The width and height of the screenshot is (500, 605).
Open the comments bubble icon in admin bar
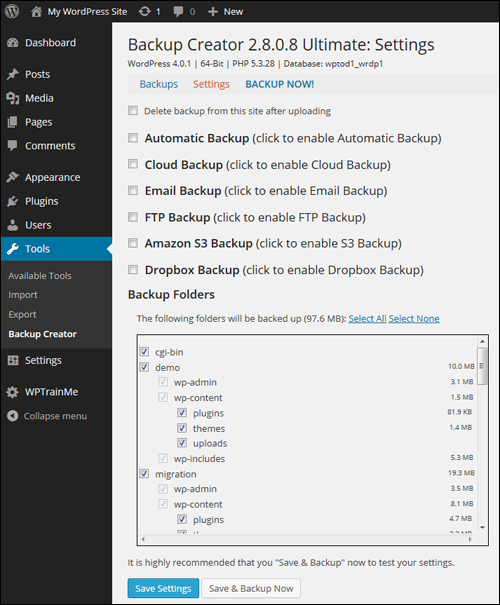178,12
